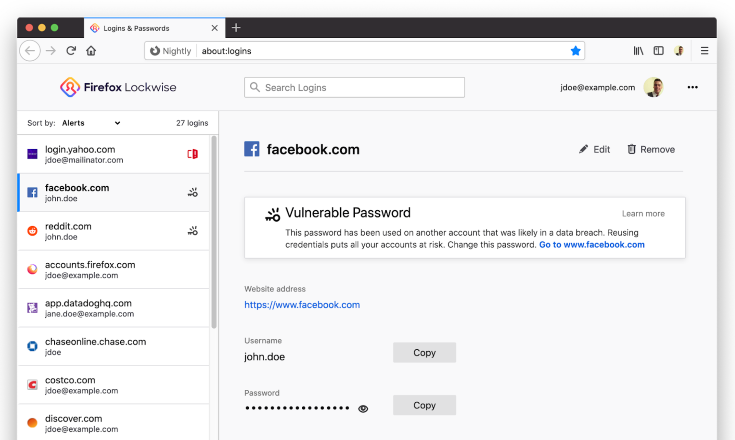Image resolution: width=735 pixels, height=440 pixels.
Task: Click the Edit login button
Action: [x=594, y=149]
